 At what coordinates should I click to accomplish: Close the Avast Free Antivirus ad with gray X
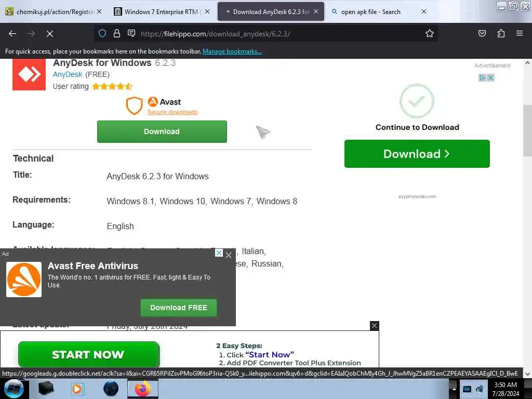[229, 255]
